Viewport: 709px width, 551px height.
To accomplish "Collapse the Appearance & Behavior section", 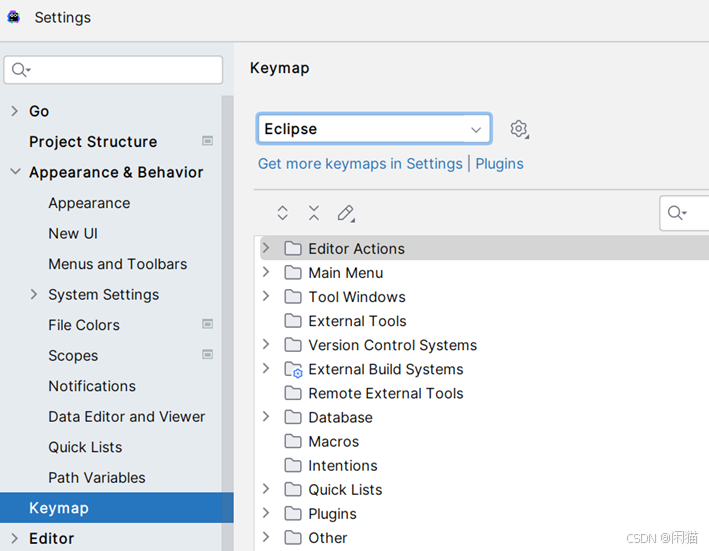I will (14, 172).
